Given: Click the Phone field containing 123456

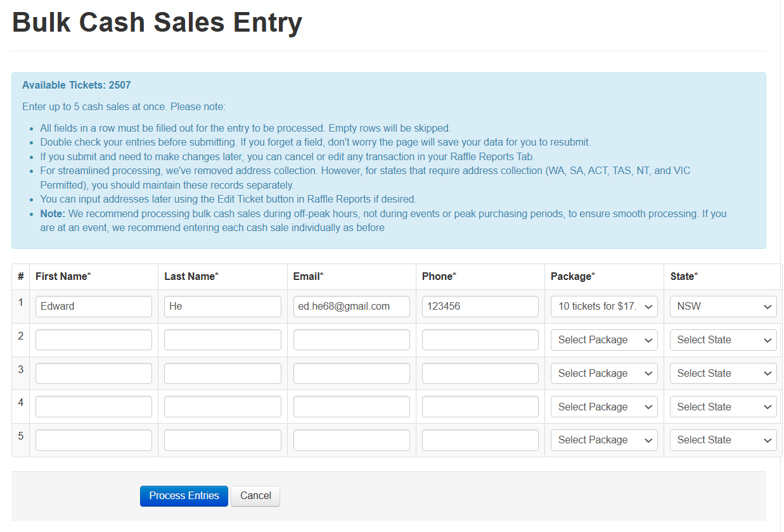Looking at the screenshot, I should [480, 306].
